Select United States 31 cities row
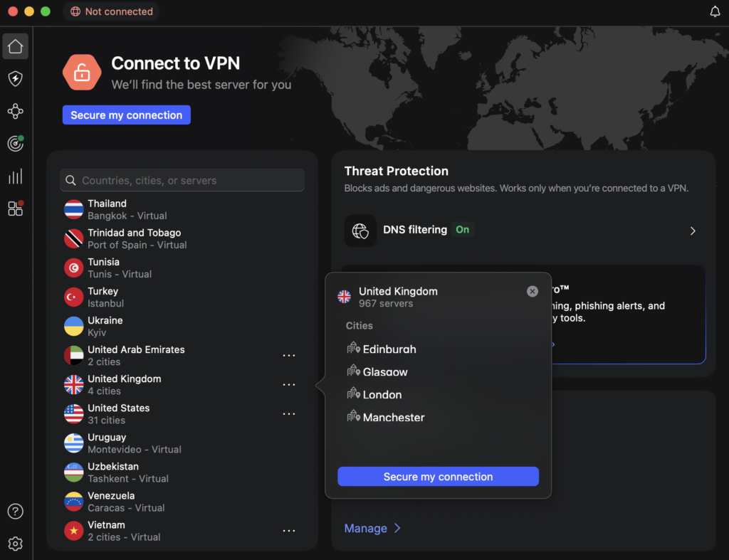Screen dimensions: 729x560 tap(182, 414)
